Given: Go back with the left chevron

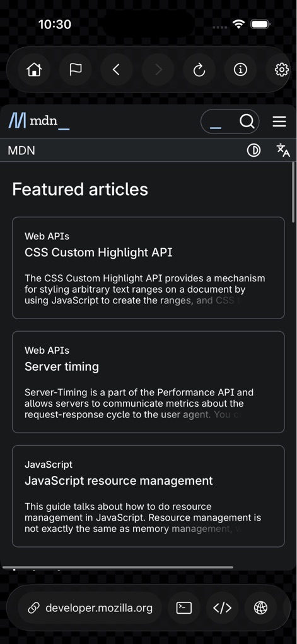Looking at the screenshot, I should click(117, 70).
